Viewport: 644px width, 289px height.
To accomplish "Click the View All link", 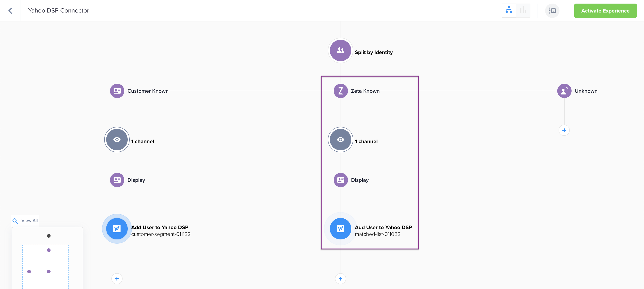I will (29, 221).
